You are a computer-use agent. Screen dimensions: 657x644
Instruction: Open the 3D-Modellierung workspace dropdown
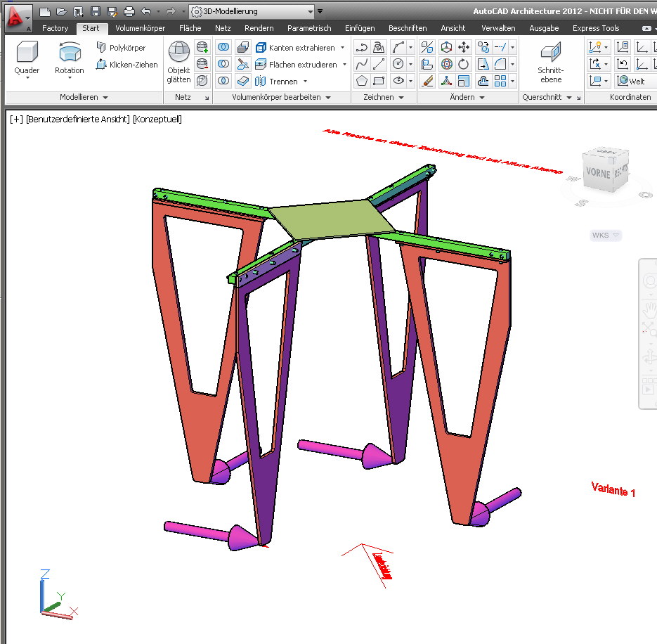pos(251,11)
